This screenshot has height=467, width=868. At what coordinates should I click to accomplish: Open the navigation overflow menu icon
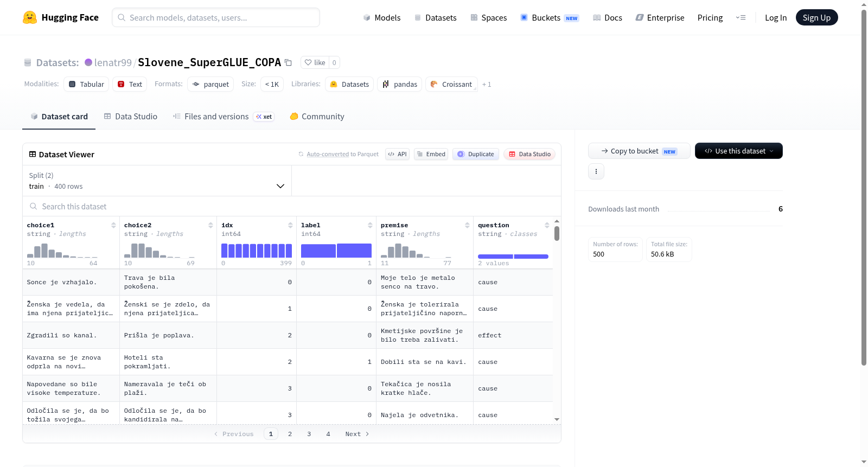click(741, 18)
